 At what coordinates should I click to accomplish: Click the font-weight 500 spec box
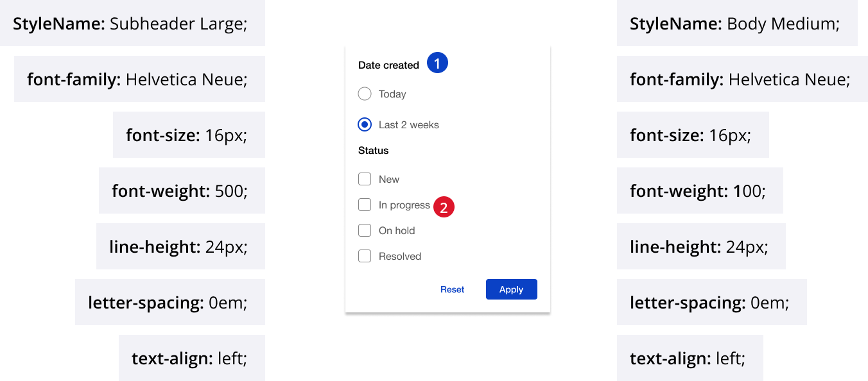tap(181, 190)
